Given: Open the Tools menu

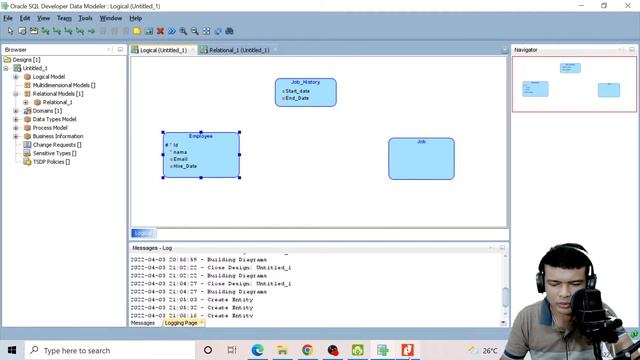Looking at the screenshot, I should point(85,18).
